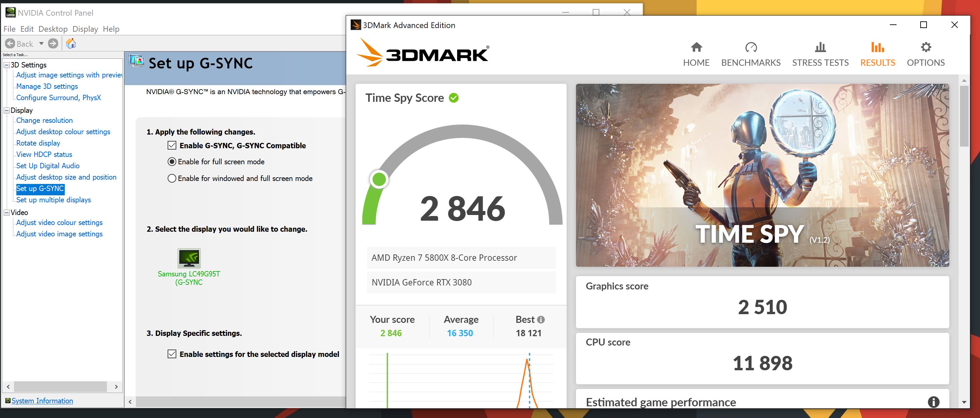Open Adjust desktop colour settings
This screenshot has width=980, height=418.
click(x=63, y=132)
